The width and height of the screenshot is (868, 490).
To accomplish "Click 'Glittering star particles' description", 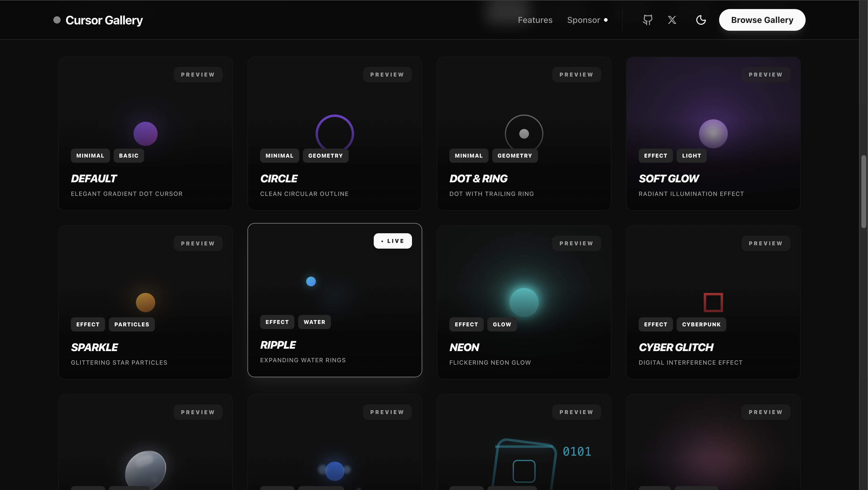I will point(119,363).
